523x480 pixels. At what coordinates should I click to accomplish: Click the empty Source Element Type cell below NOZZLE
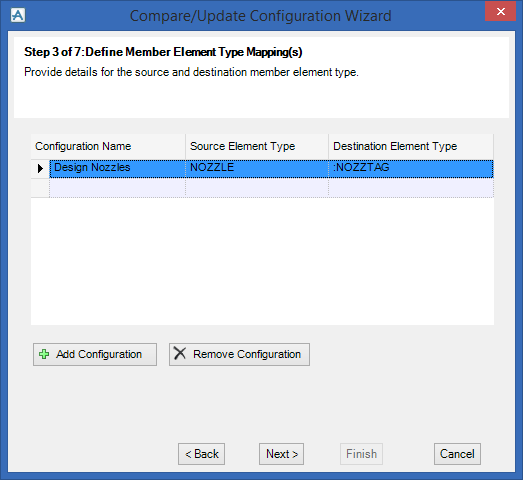point(257,188)
